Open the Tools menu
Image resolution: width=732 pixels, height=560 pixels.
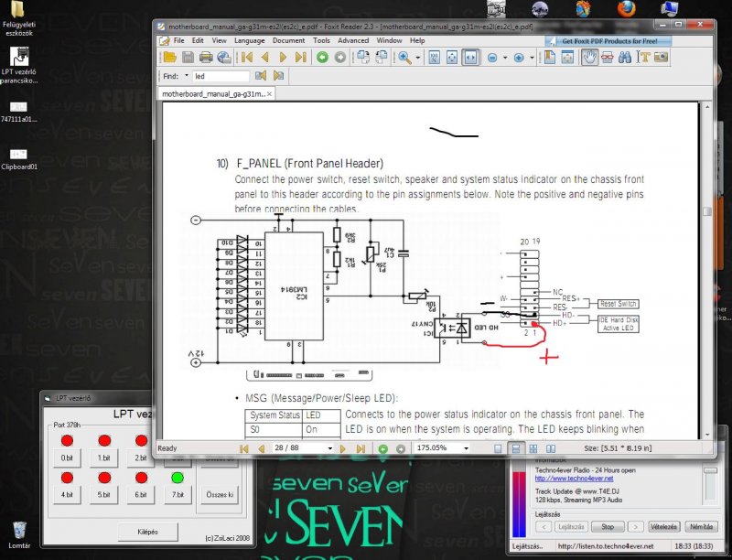[x=321, y=40]
